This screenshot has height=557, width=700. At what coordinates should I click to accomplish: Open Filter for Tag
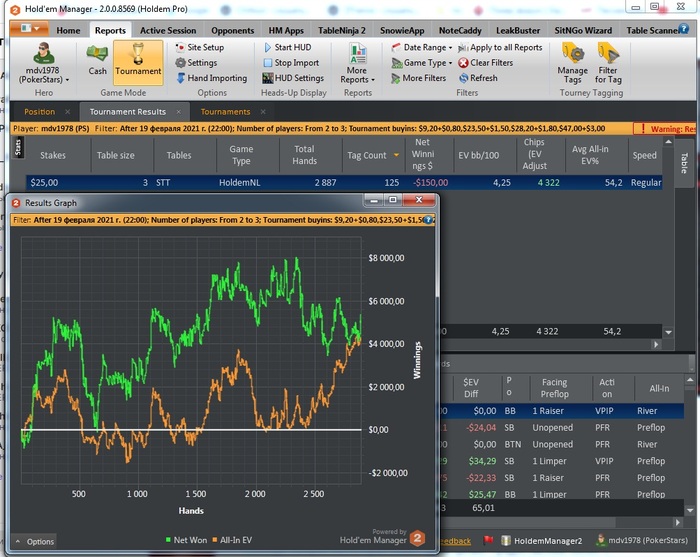[x=608, y=63]
